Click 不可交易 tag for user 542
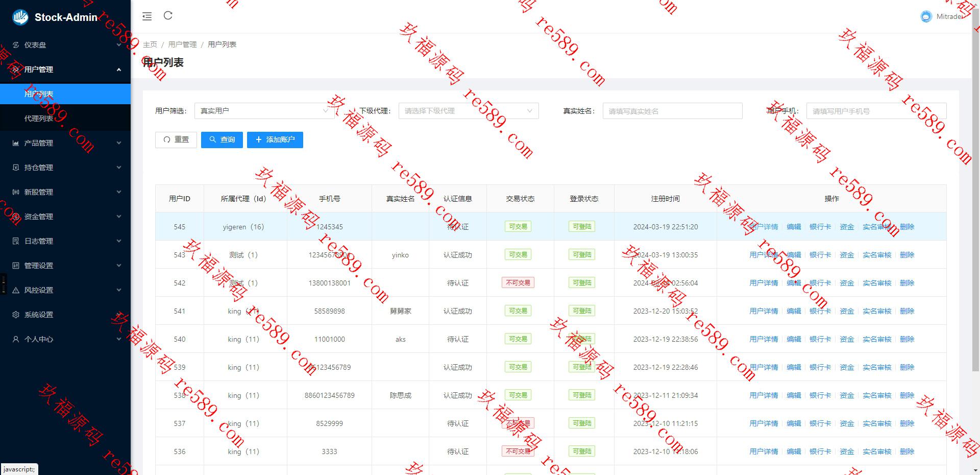This screenshot has height=475, width=980. tap(518, 283)
